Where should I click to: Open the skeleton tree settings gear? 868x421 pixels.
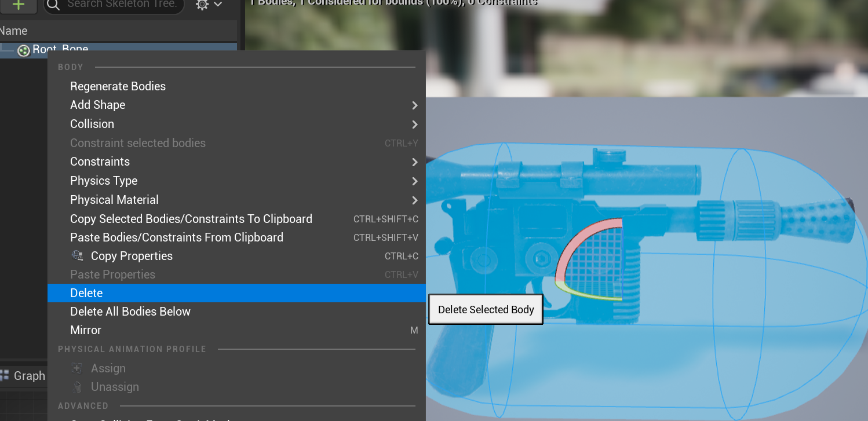pyautogui.click(x=202, y=5)
